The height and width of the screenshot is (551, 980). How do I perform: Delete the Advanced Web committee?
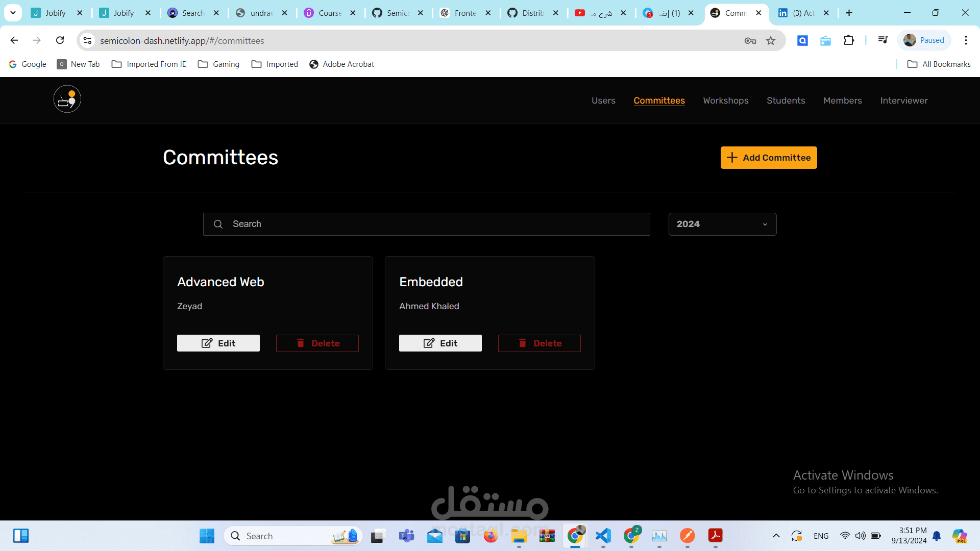coord(317,343)
